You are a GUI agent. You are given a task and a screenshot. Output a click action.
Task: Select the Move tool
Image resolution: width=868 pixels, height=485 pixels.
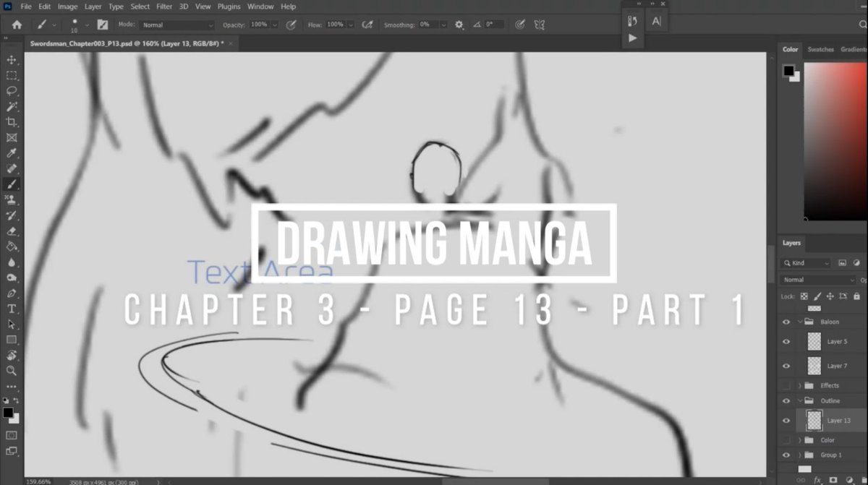pyautogui.click(x=12, y=59)
